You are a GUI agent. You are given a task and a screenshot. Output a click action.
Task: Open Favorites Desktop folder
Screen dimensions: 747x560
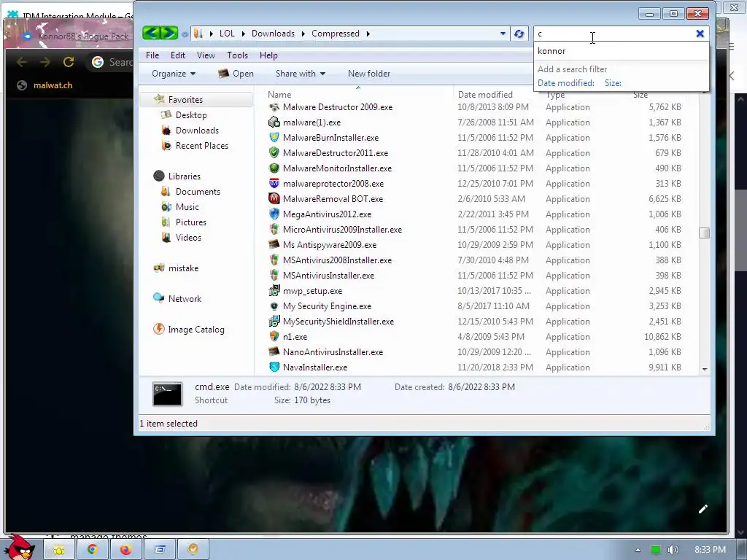184,114
